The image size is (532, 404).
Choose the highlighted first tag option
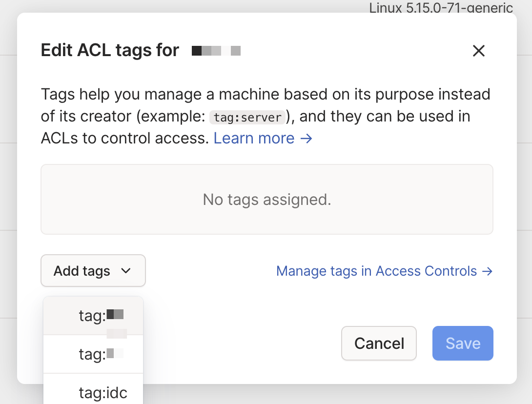[93, 316]
